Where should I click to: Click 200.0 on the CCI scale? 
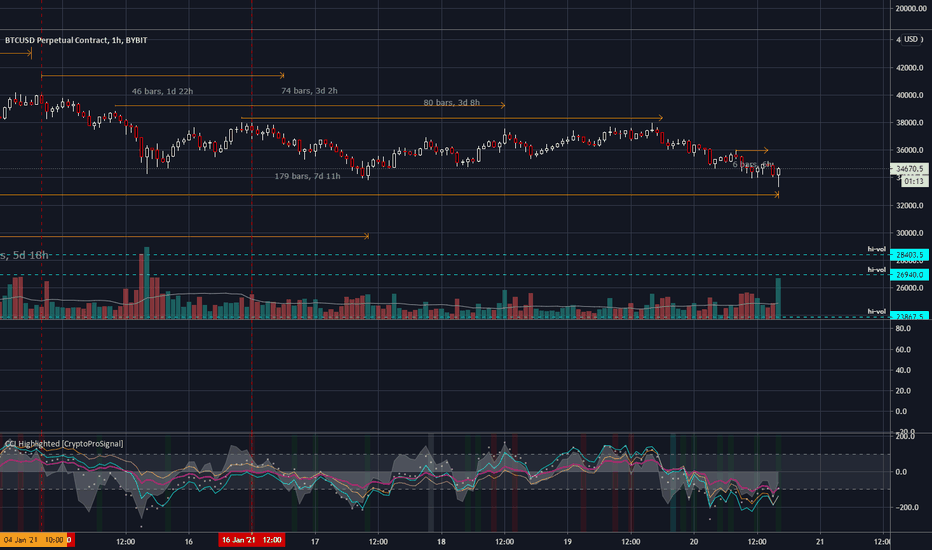click(x=905, y=436)
